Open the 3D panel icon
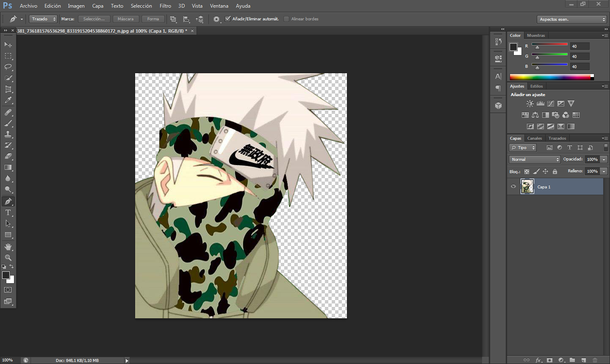 pos(498,105)
